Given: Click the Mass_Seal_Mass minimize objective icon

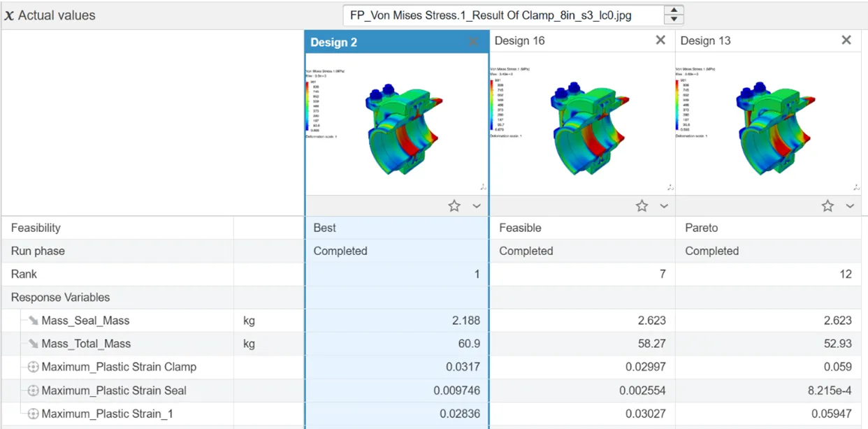Looking at the screenshot, I should [33, 321].
